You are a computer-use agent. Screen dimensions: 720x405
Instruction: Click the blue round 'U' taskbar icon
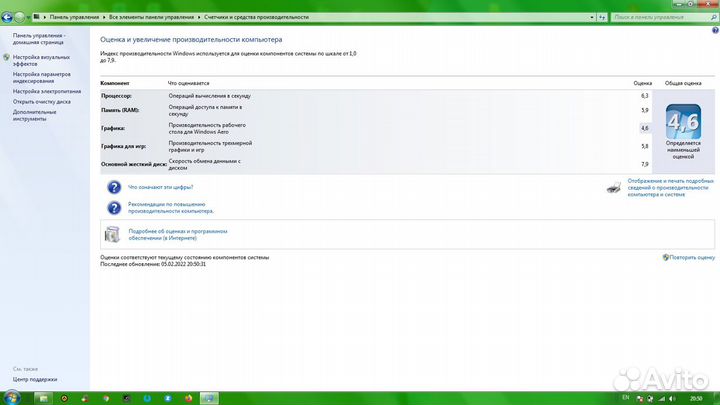(147, 399)
